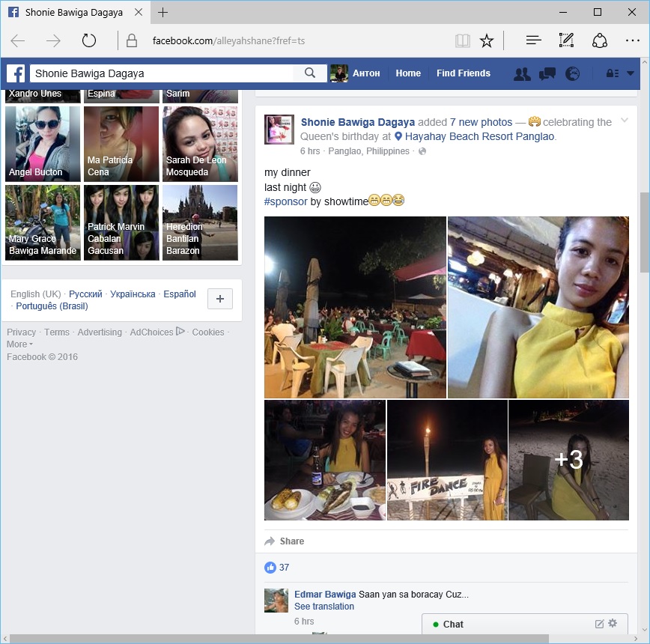This screenshot has height=644, width=650.
Task: Add page to favorites with star icon
Action: coord(487,41)
